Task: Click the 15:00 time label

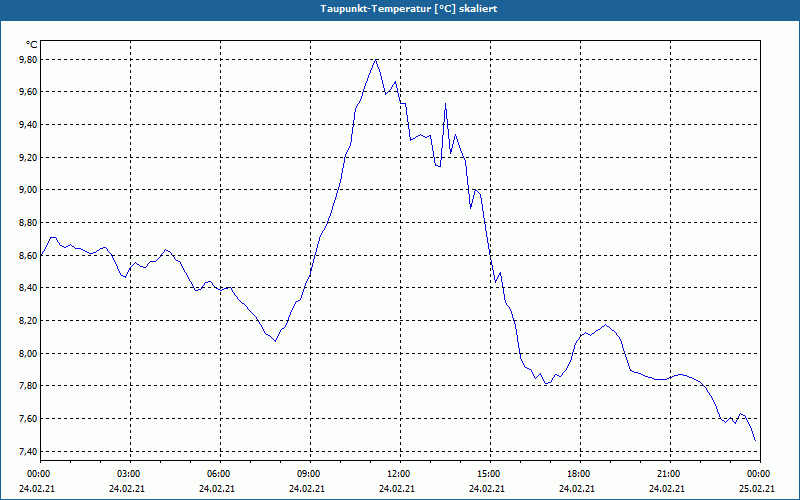Action: (x=490, y=474)
